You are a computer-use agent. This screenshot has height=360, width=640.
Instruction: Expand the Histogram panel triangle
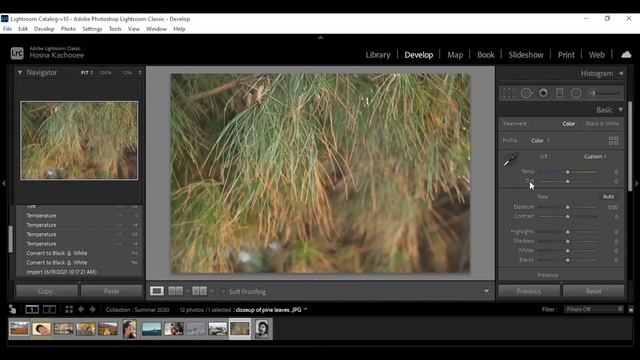pos(620,73)
